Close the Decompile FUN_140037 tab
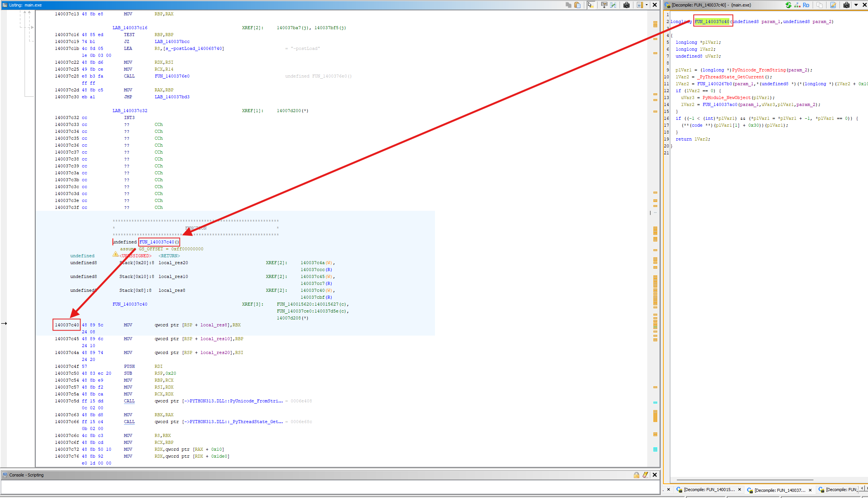The height and width of the screenshot is (498, 868). pyautogui.click(x=810, y=490)
